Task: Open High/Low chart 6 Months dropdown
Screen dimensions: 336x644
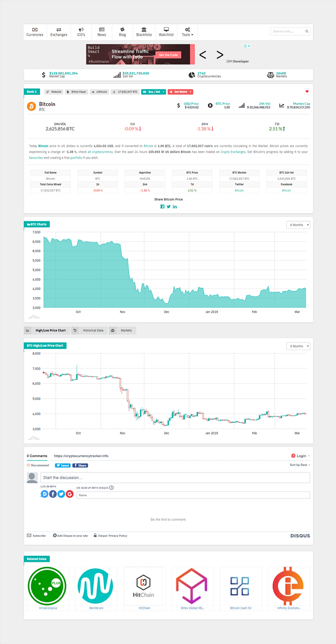Action: click(298, 346)
